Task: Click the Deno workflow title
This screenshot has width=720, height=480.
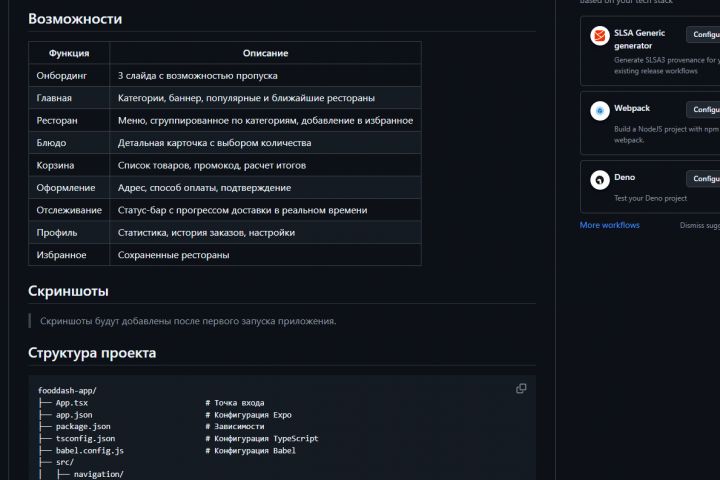Action: click(x=624, y=177)
